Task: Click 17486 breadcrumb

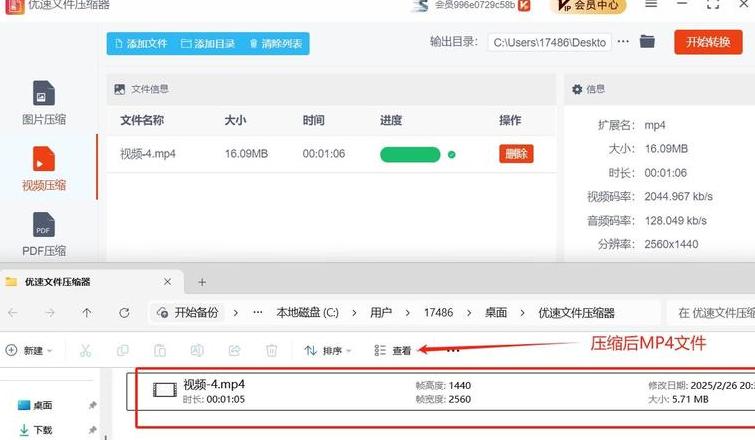Action: click(438, 313)
